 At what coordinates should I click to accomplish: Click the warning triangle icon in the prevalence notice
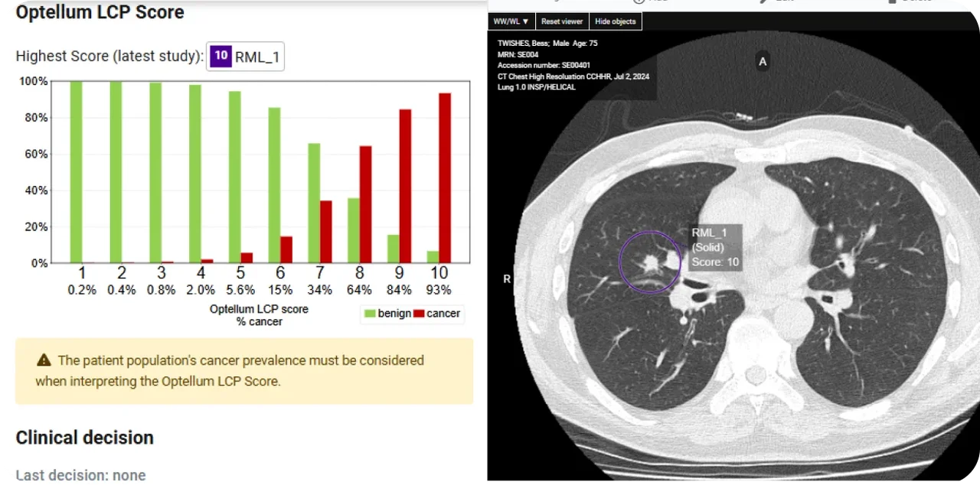point(44,360)
